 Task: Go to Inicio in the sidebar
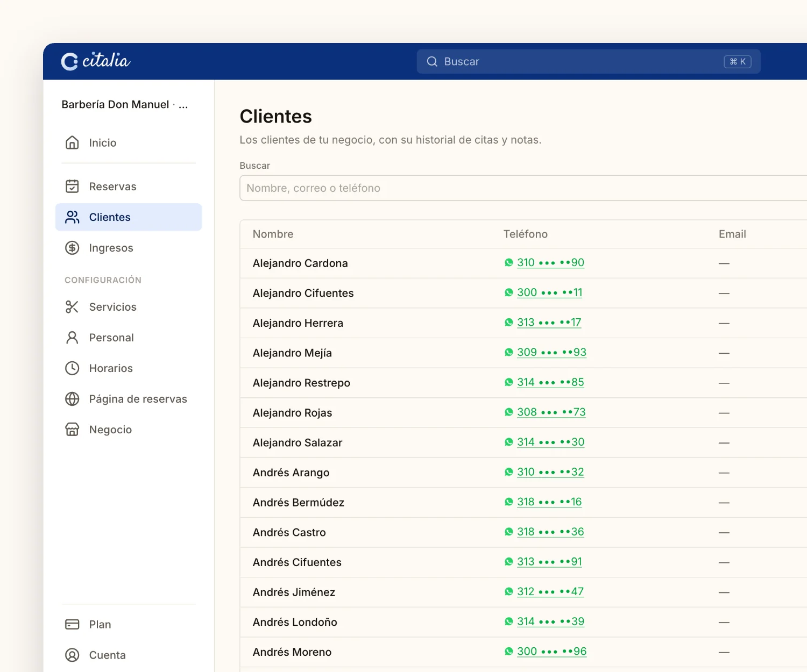coord(129,142)
